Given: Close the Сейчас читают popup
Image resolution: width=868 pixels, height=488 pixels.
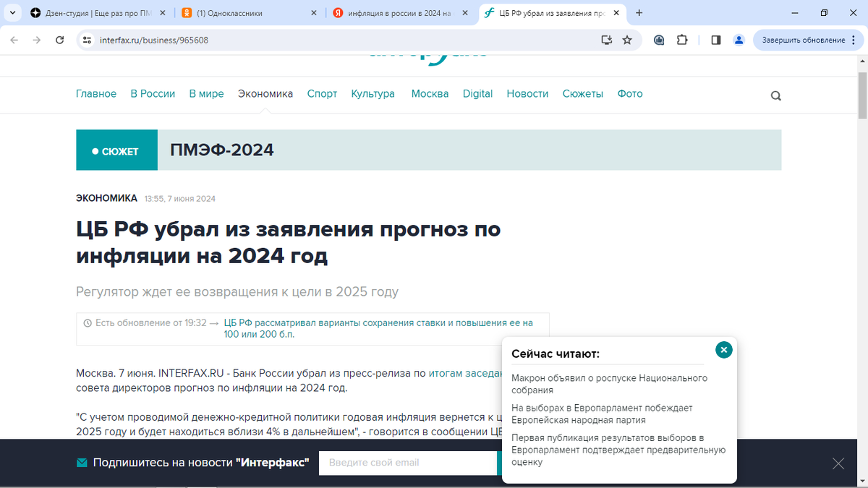Looking at the screenshot, I should pyautogui.click(x=723, y=350).
